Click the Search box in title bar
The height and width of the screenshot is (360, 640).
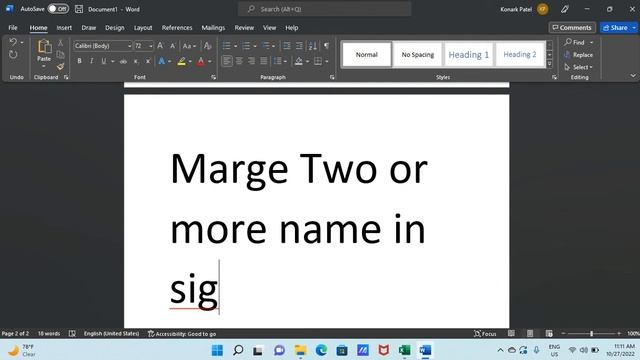(324, 9)
